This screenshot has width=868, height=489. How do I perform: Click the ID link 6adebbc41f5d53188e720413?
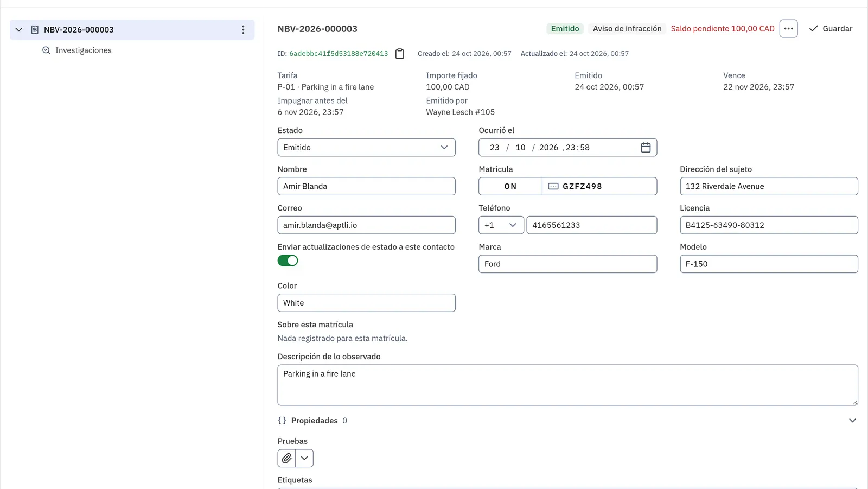[339, 54]
